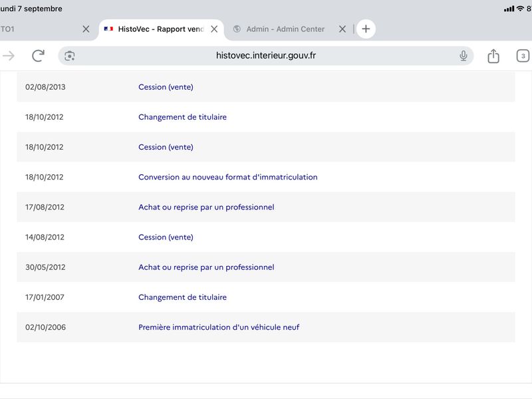The image size is (532, 399).
Task: Tap the forward navigation arrow
Action: (9, 56)
